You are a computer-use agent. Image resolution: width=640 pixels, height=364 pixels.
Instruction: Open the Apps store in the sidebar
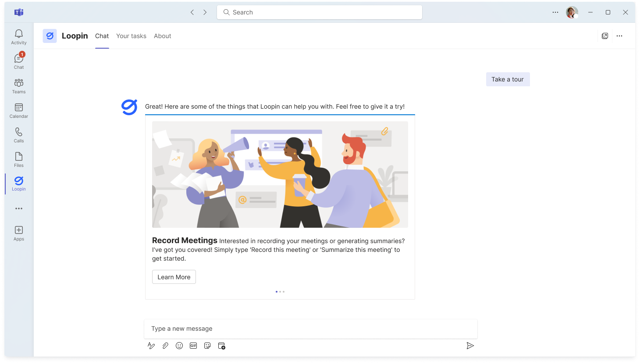pos(19,233)
